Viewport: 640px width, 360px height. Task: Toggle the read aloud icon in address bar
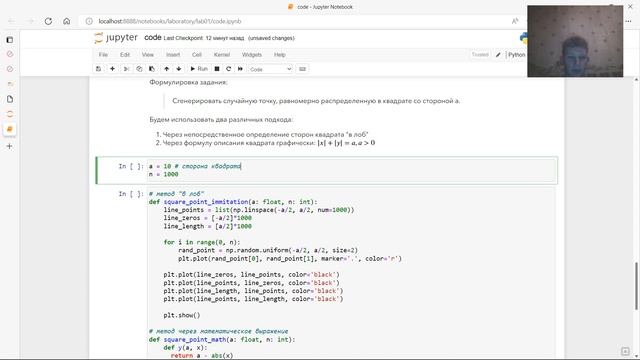515,21
